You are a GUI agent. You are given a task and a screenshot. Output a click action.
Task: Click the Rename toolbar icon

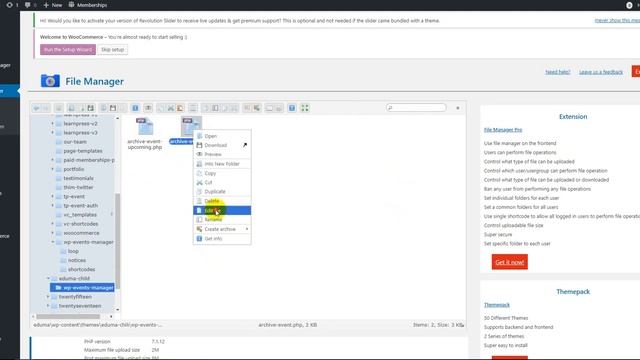tap(215, 108)
